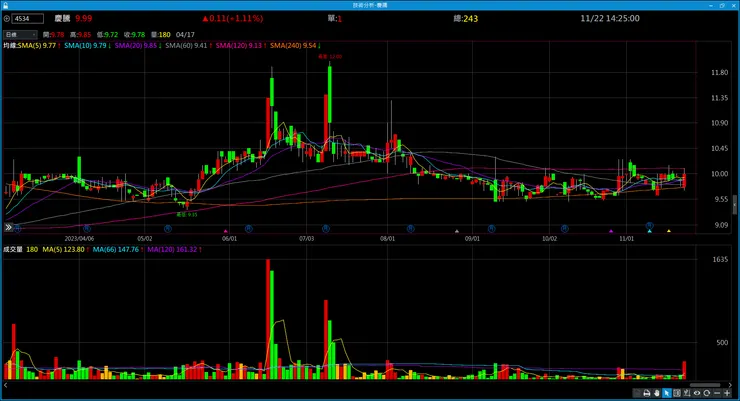Click the volume MA(66) 147.76 label
Screen dimensions: 740x401
pyautogui.click(x=118, y=250)
